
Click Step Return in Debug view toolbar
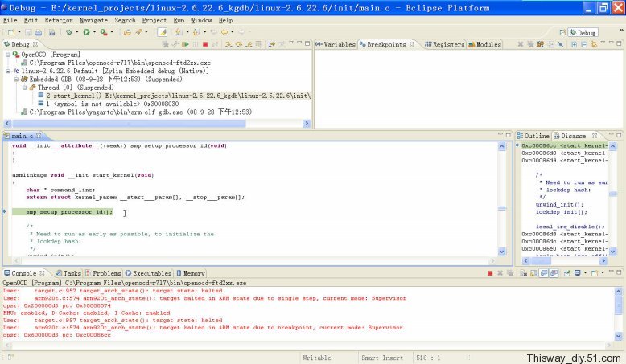tap(249, 44)
